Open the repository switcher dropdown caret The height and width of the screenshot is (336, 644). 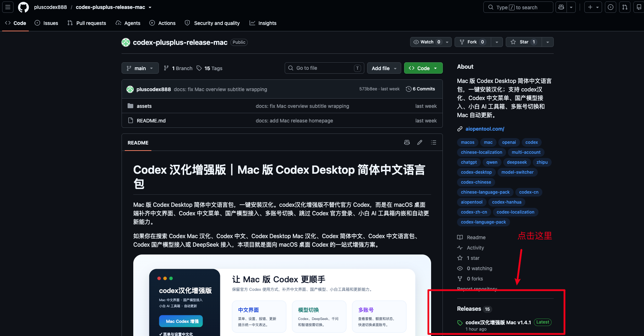click(150, 7)
